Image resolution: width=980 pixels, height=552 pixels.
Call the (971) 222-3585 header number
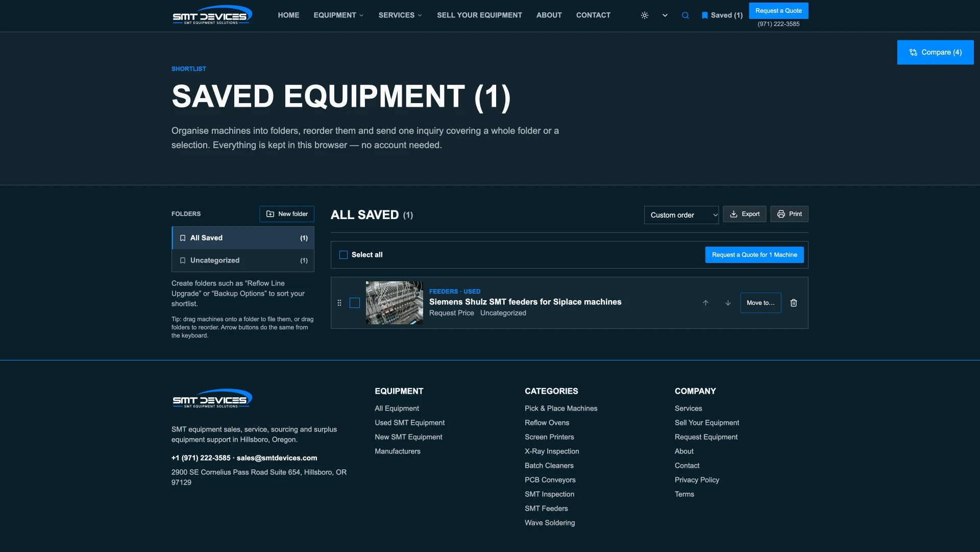click(x=778, y=24)
